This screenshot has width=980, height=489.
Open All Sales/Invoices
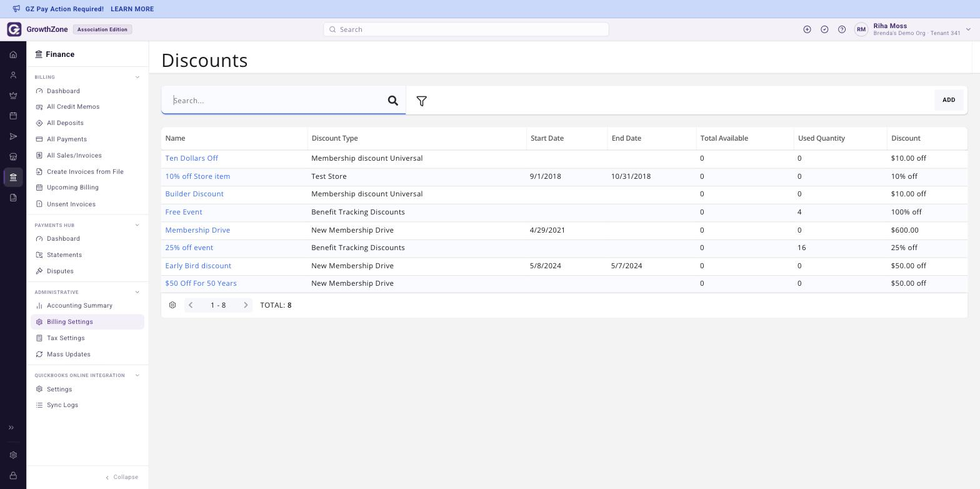click(x=74, y=156)
